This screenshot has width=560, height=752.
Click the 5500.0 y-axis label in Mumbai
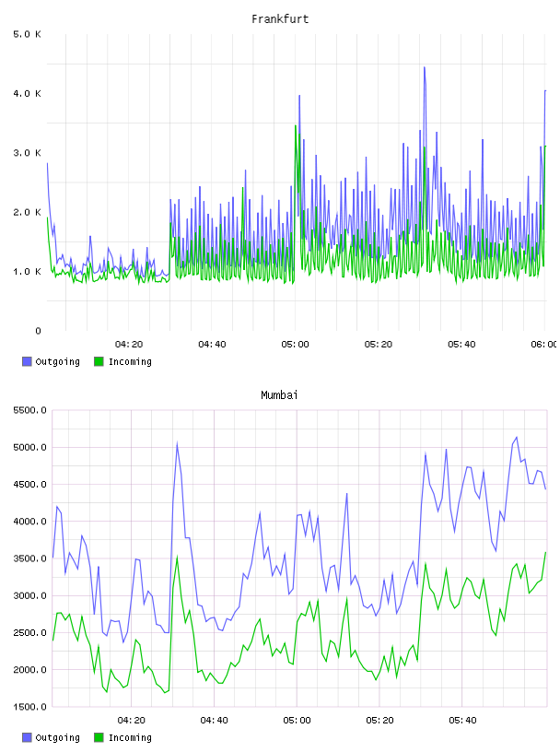29,410
